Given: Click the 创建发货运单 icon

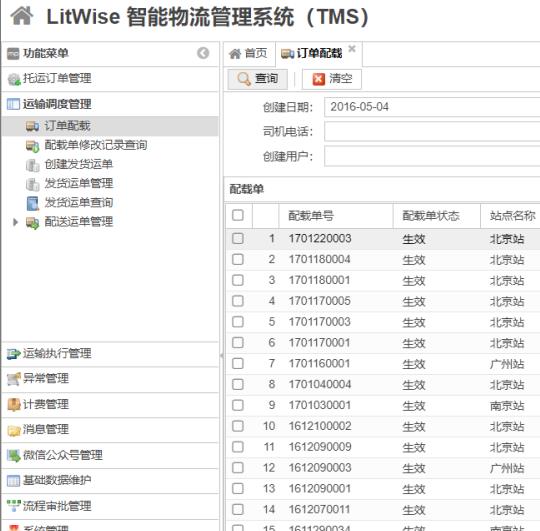Looking at the screenshot, I should click(33, 165).
